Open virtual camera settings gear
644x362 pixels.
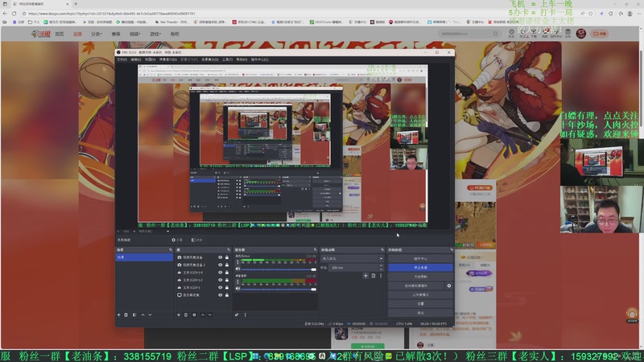(449, 286)
